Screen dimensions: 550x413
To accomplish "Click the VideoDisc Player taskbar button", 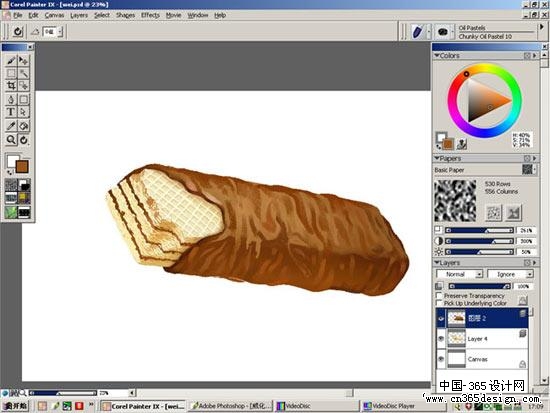I will (389, 406).
